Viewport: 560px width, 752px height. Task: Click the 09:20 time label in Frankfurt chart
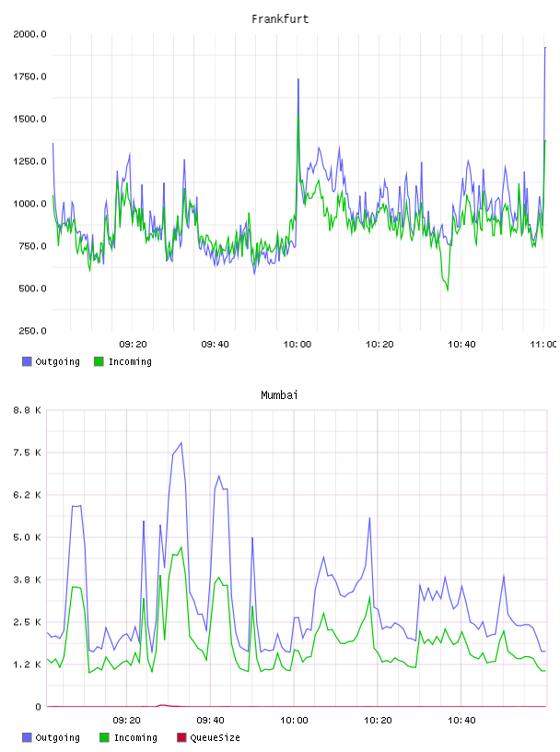[x=133, y=345]
